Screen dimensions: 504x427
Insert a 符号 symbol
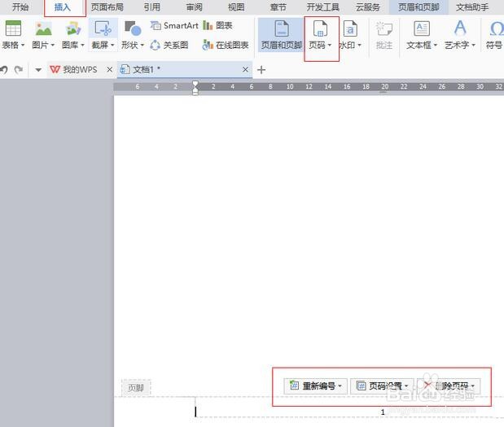coord(495,35)
